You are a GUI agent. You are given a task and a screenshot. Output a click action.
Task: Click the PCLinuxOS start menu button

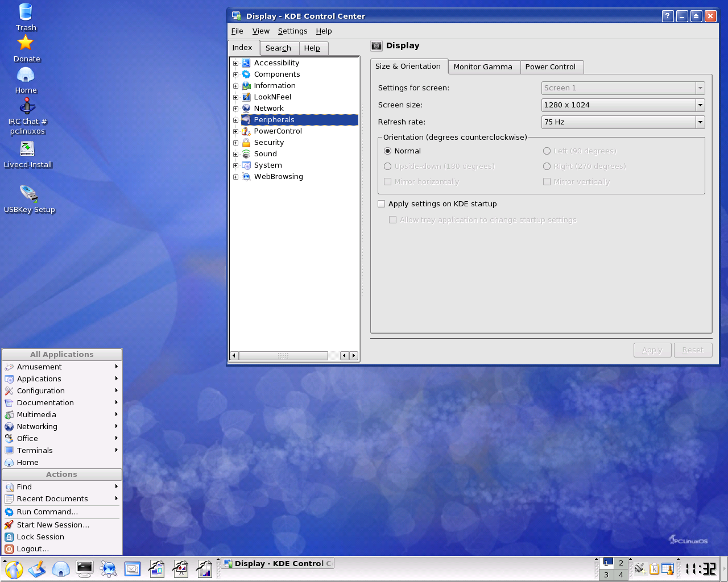14,569
